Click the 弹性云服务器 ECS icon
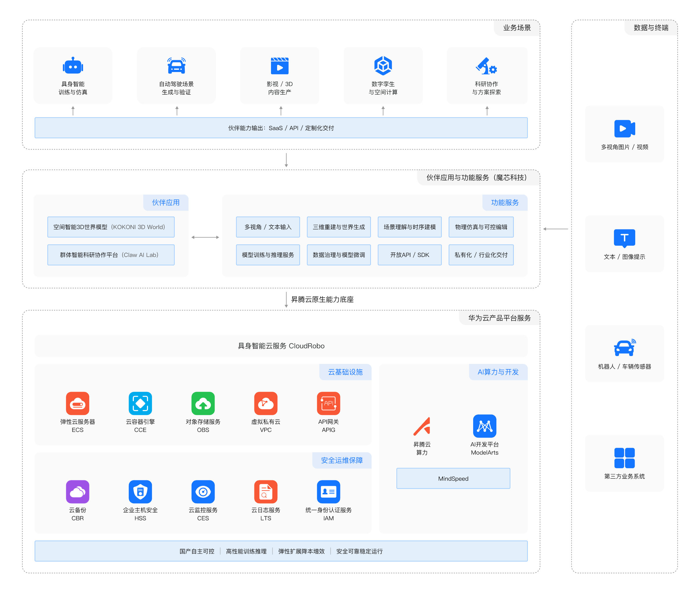The image size is (700, 593). pos(77,403)
